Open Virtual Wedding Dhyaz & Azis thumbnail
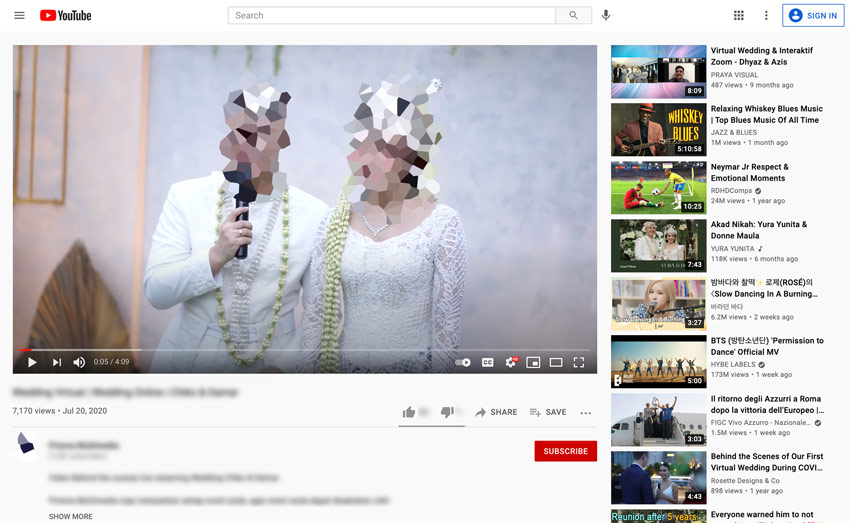Image resolution: width=850 pixels, height=523 pixels. point(659,72)
